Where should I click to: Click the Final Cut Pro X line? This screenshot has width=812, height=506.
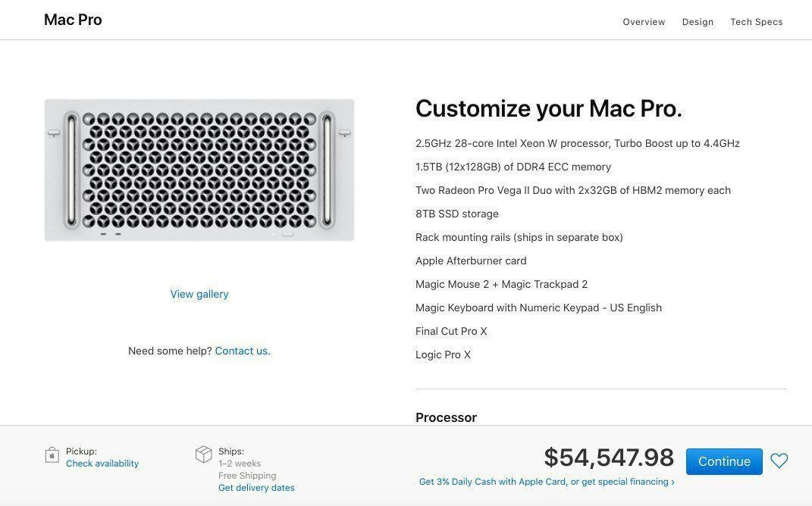pyautogui.click(x=451, y=331)
